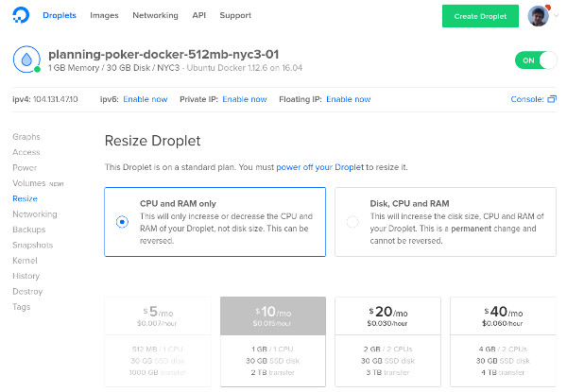Choose the $40/mo 4 GB plan card
567x392 pixels.
tap(503, 341)
